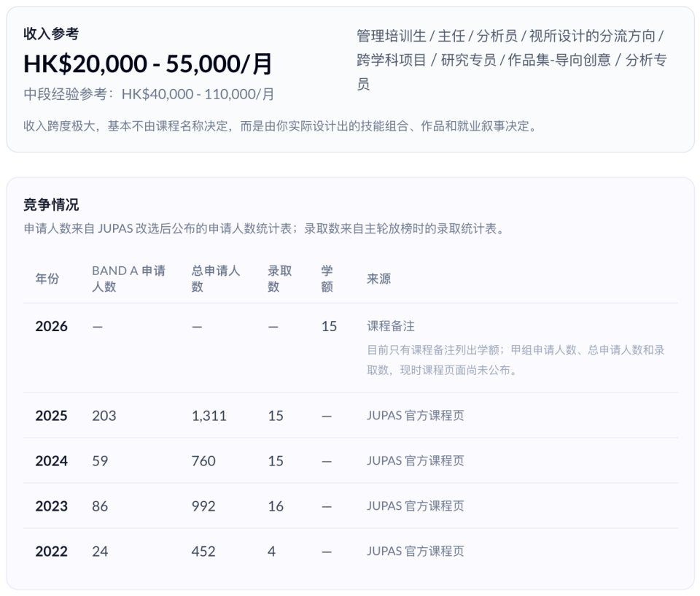The width and height of the screenshot is (700, 596).
Task: Click the 总申请人数 column header
Action: click(x=216, y=279)
